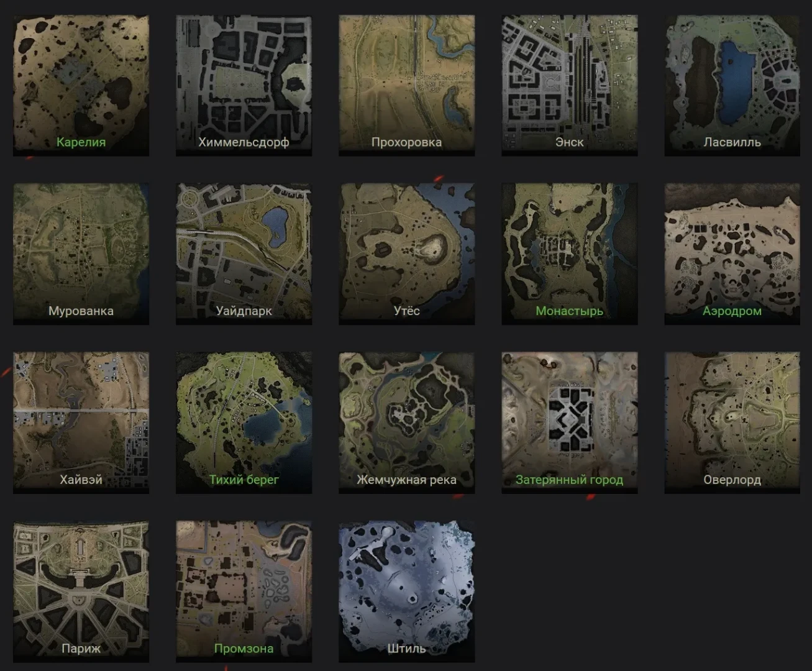Choose the Париж map tile
Screen dimensions: 812x671
(81, 591)
